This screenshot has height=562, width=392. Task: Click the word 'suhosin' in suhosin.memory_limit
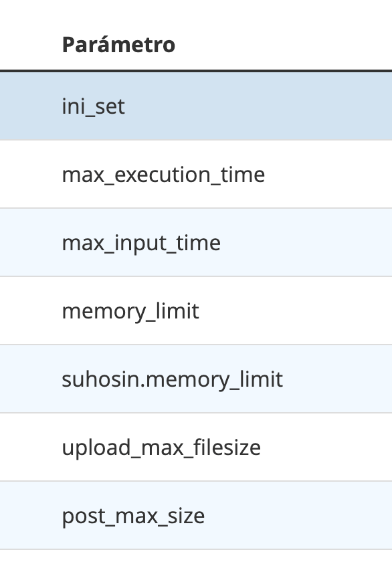(x=101, y=379)
